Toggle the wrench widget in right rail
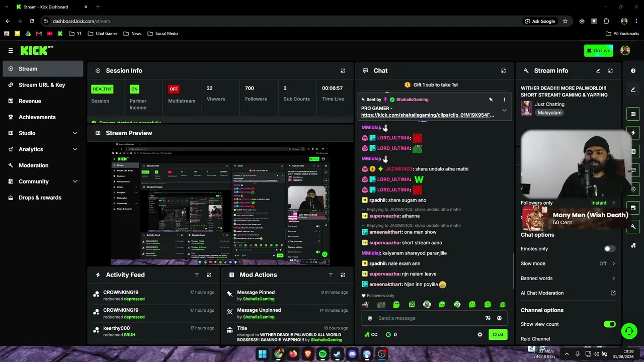Viewport: 644px width, 362px height. [x=633, y=227]
